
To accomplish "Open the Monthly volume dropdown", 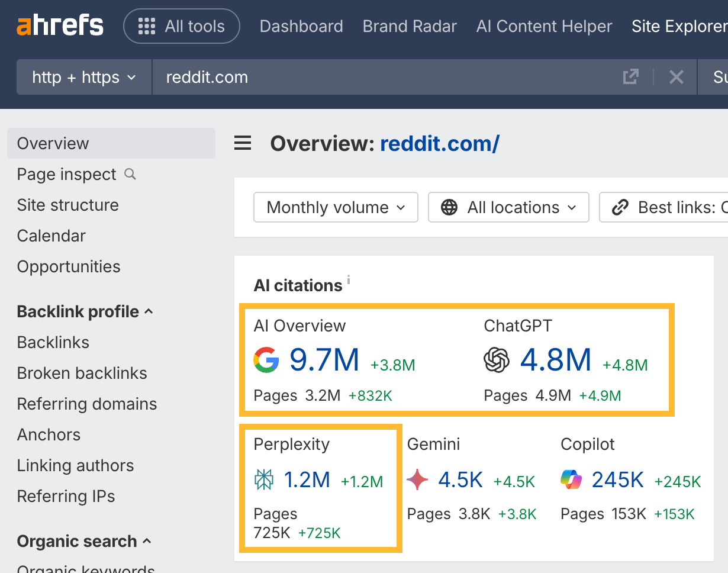I will (335, 207).
